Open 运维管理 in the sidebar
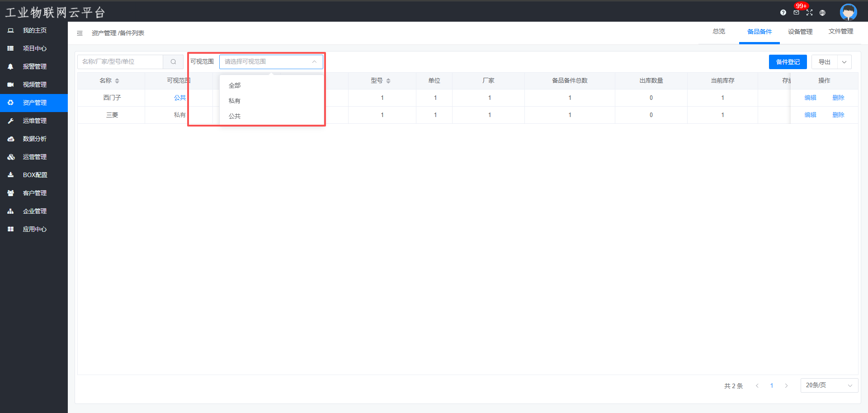Image resolution: width=868 pixels, height=413 pixels. click(34, 121)
